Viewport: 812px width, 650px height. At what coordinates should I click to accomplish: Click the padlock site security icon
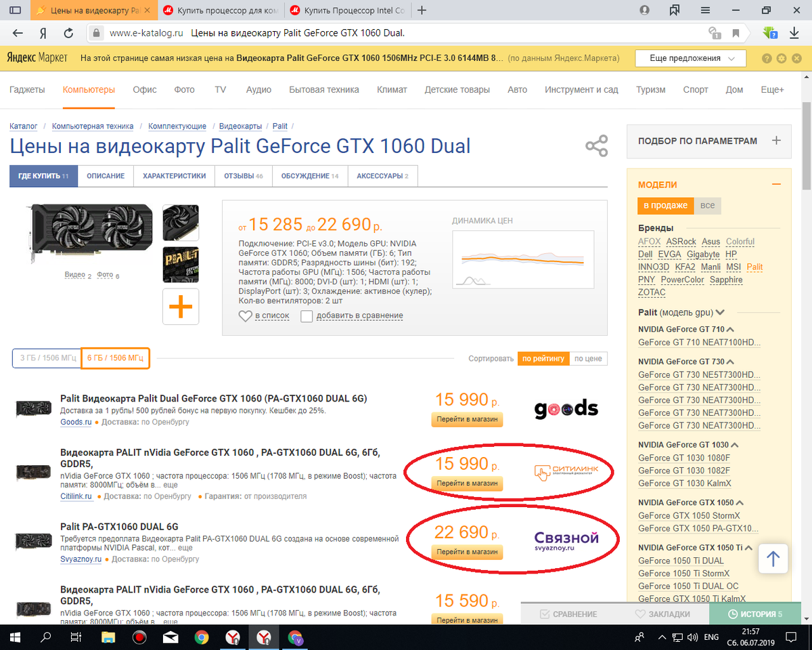coord(96,32)
